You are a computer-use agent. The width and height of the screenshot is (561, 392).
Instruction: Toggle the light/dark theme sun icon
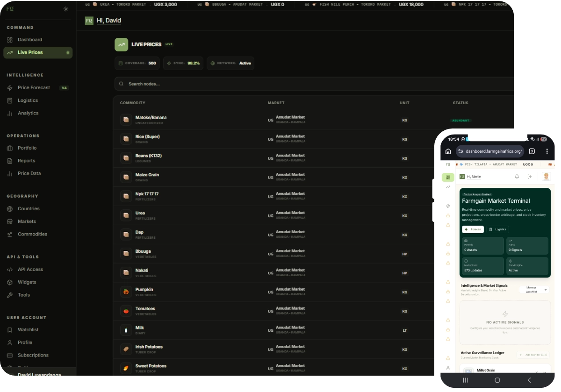(65, 9)
